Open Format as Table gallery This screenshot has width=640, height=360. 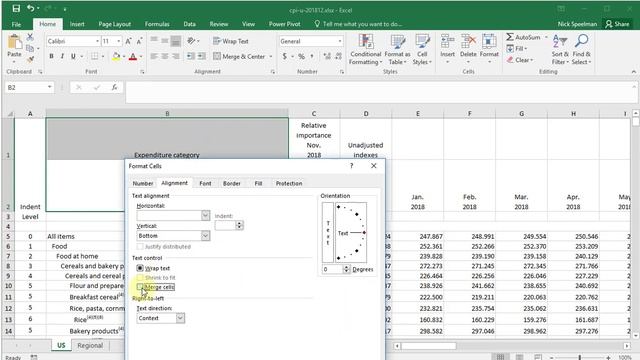click(397, 49)
